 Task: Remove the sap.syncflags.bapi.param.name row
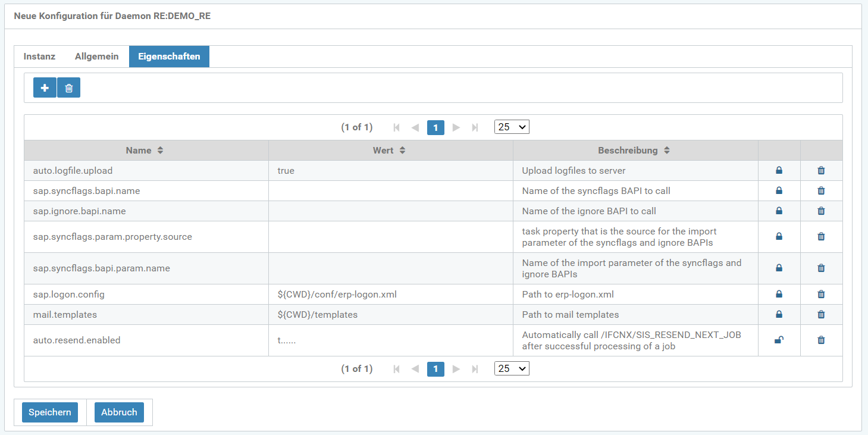(x=821, y=268)
